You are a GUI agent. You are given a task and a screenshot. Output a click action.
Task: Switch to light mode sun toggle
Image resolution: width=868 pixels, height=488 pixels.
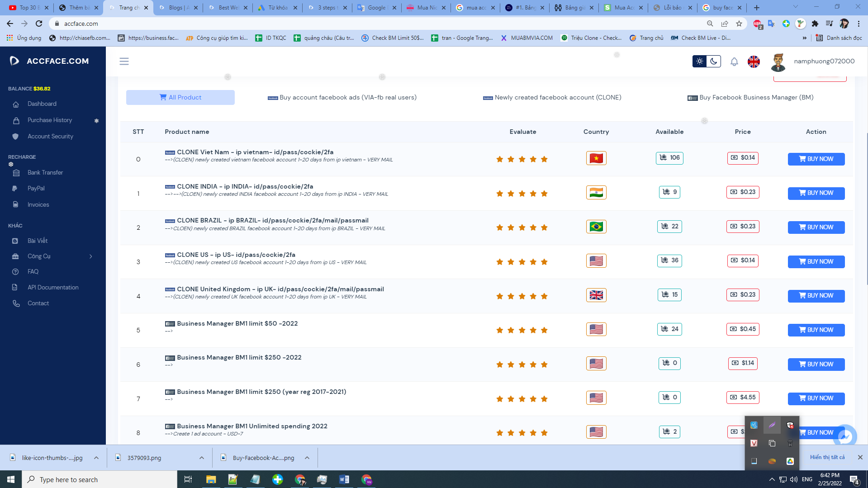click(x=700, y=61)
